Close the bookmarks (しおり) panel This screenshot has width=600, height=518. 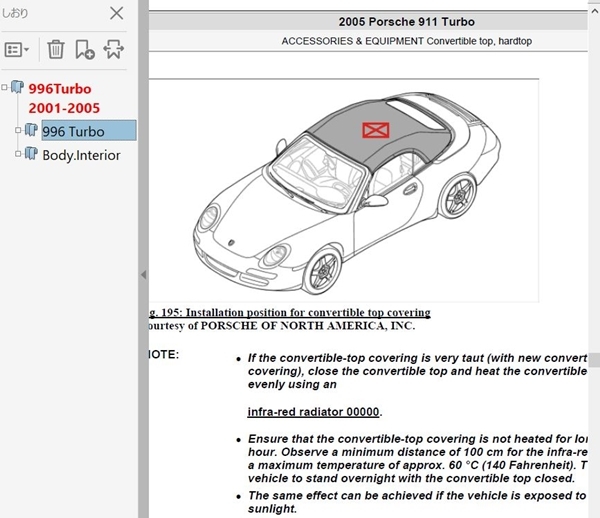116,13
